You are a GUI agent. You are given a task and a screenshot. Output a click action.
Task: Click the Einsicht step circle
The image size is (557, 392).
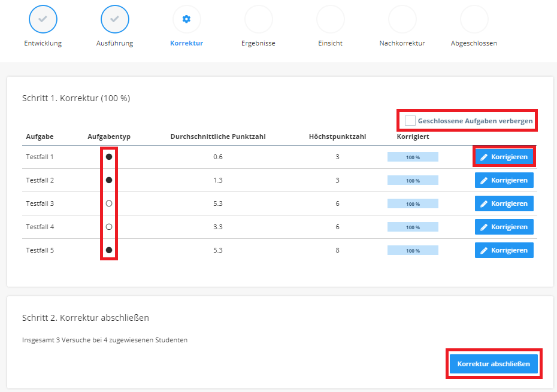[330, 19]
